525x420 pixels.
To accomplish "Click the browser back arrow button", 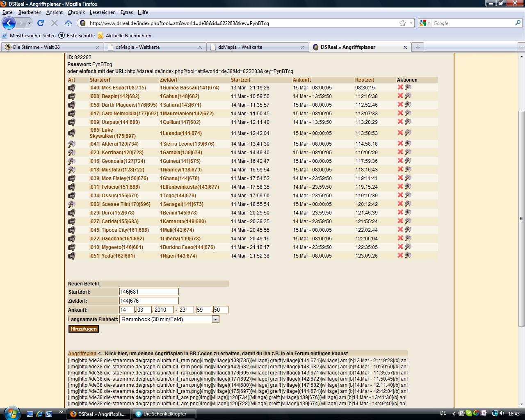I will (9, 23).
